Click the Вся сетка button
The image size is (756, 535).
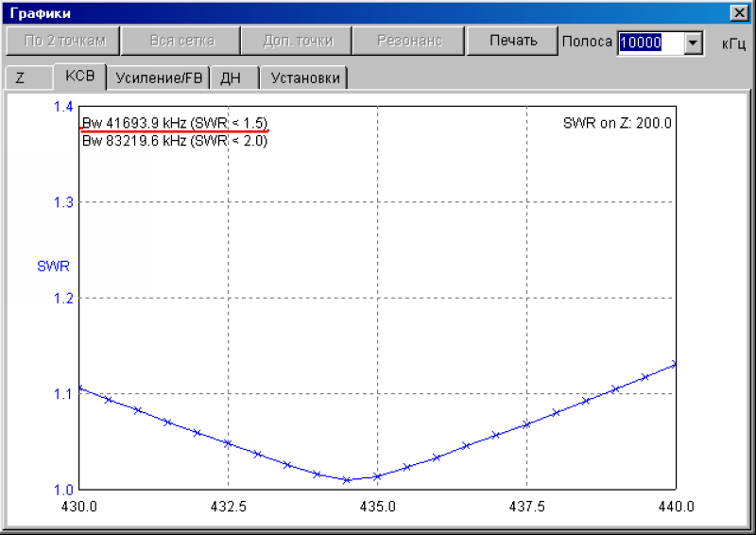(180, 41)
